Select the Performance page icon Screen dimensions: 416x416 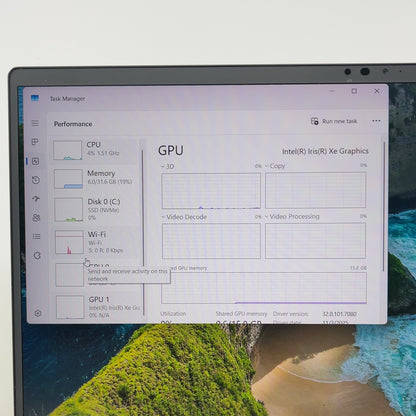tap(35, 161)
